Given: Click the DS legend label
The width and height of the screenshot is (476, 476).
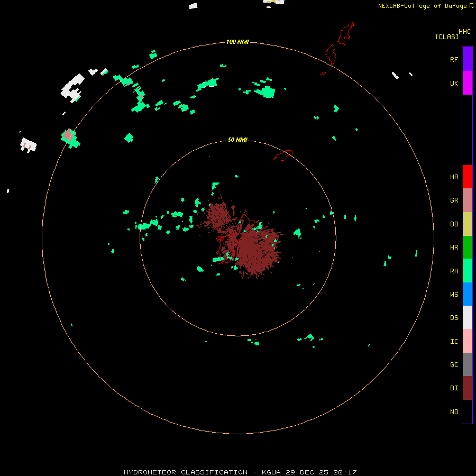Looking at the screenshot, I should coord(454,317).
